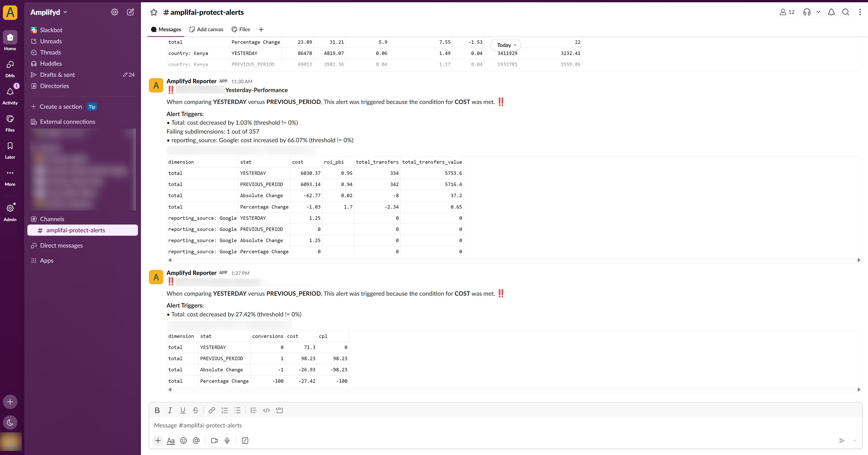Toggle the blockquote format
This screenshot has height=455, width=868.
[253, 410]
